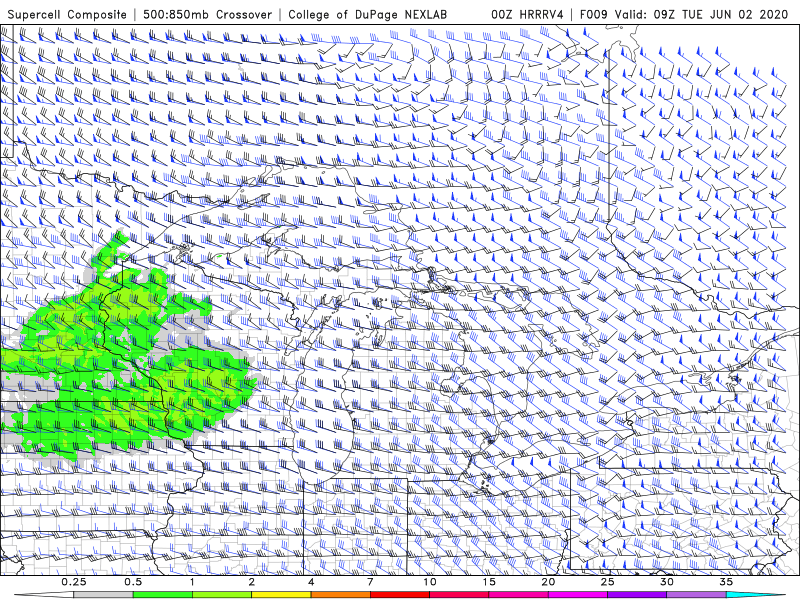The image size is (800, 600).
Task: Select the 0.25 legend value
Action: [74, 582]
